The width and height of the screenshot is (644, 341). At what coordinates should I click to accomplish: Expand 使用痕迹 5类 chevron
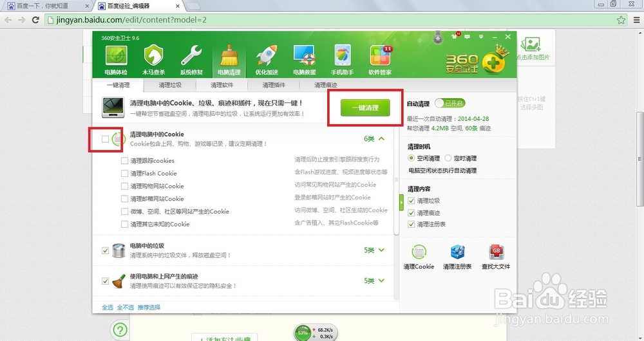(381, 281)
